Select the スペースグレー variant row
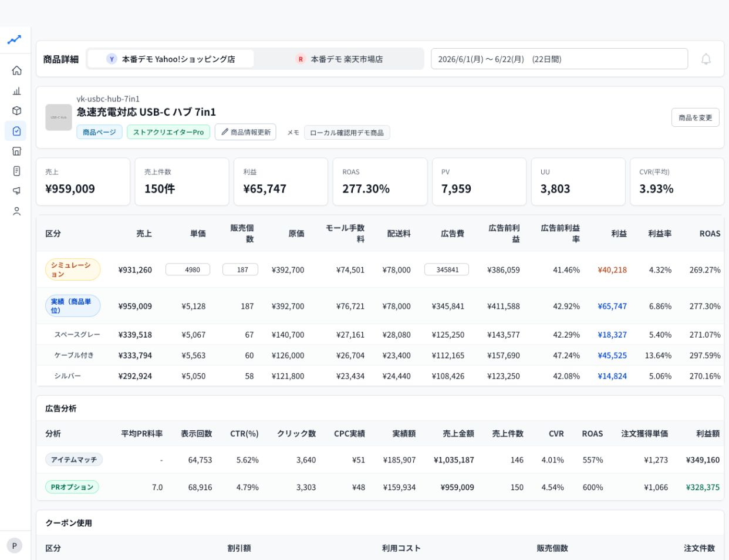Viewport: 729px width, 560px height. (380, 335)
